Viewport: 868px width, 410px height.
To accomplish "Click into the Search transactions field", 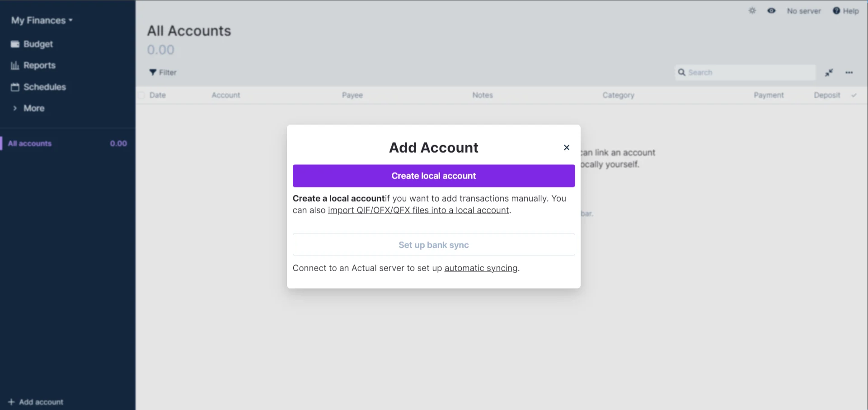I will [x=749, y=72].
